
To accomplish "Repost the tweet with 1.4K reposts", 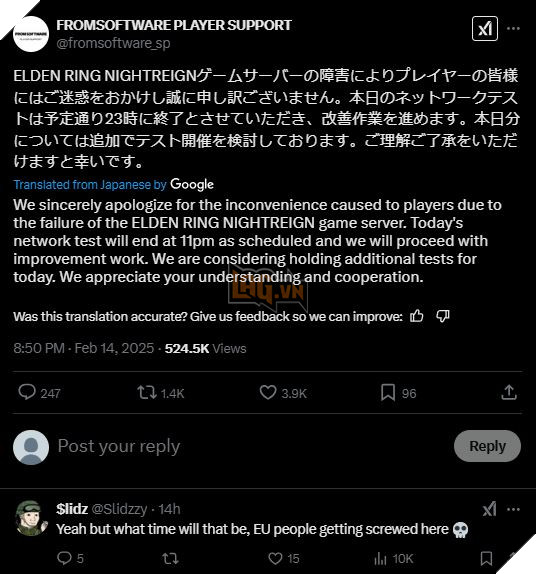I will click(x=147, y=392).
